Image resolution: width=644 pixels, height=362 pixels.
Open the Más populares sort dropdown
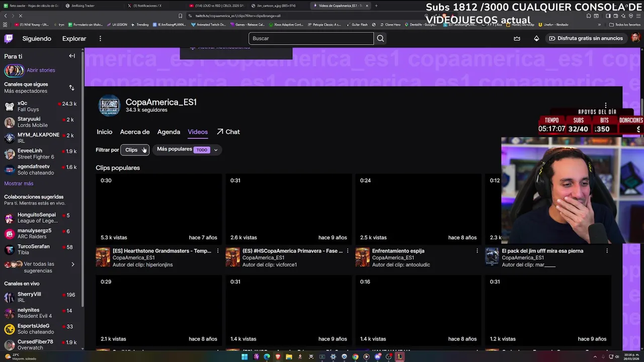pos(188,149)
